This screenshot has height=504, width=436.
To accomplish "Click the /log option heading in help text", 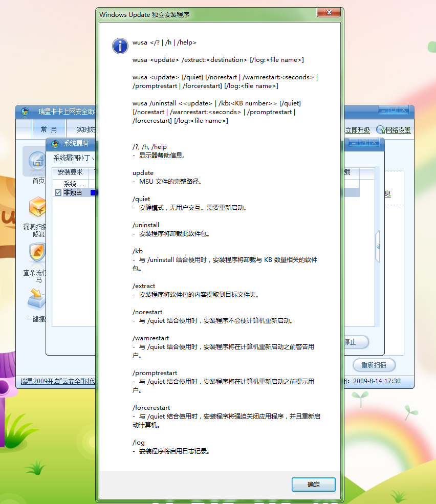I will pyautogui.click(x=139, y=443).
